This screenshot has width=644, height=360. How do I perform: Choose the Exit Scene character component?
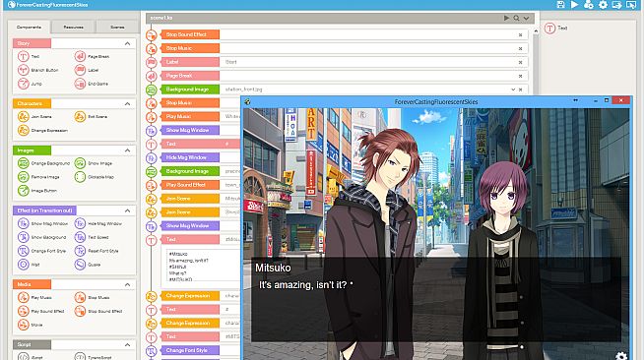click(91, 116)
